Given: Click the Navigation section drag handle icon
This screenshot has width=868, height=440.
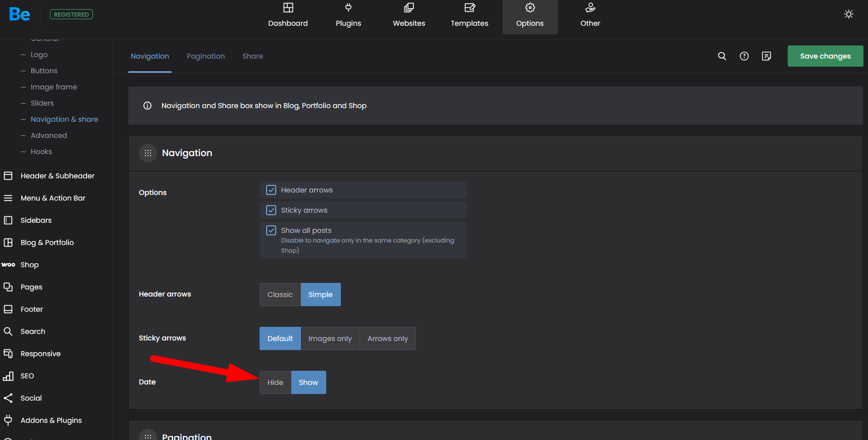Looking at the screenshot, I should (148, 153).
